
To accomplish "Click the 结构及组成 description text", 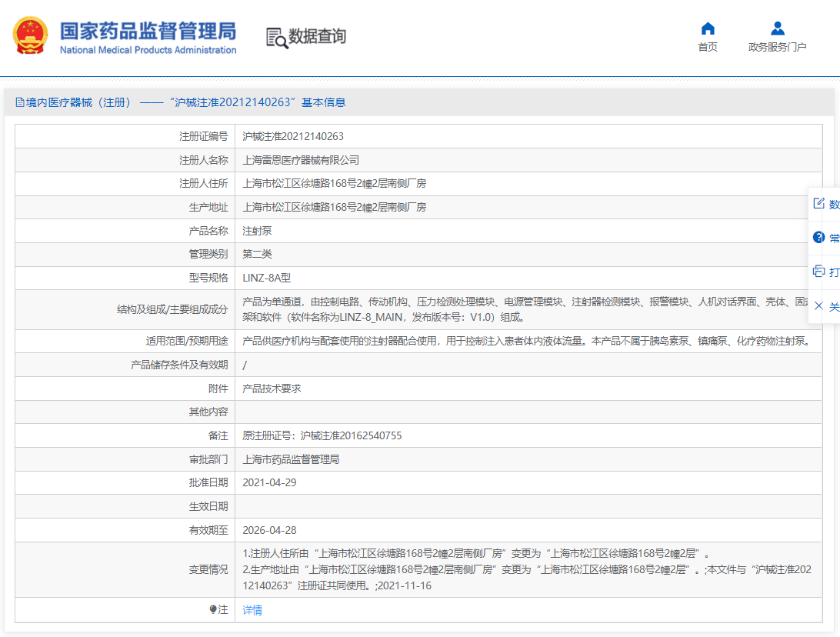I will pos(525,310).
